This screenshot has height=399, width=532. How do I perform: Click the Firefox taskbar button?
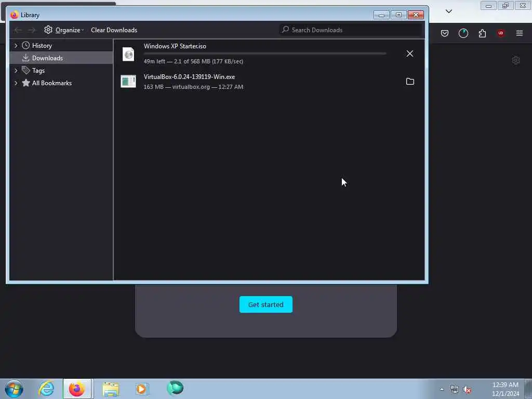pyautogui.click(x=77, y=389)
